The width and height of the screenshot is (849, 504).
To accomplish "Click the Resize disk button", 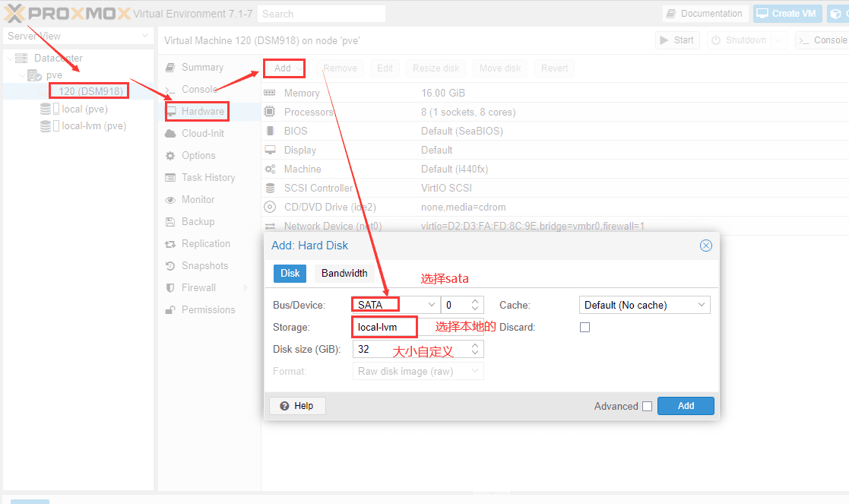I will pos(436,68).
